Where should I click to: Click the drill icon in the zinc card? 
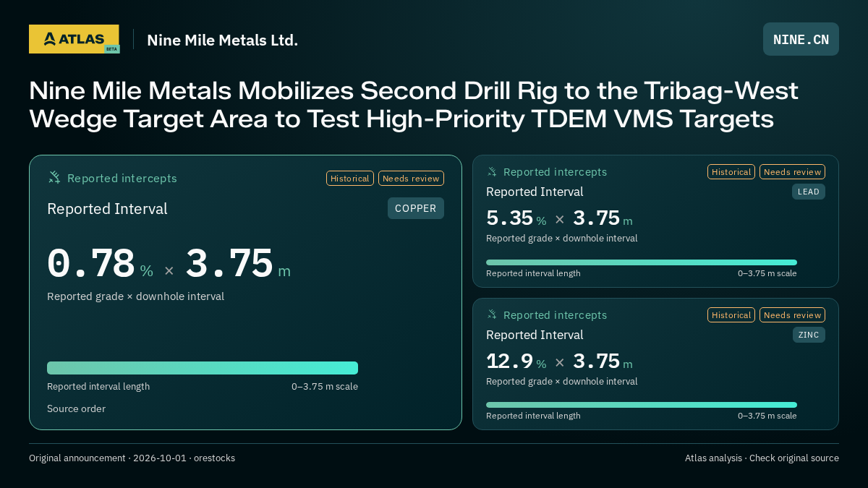tap(492, 315)
